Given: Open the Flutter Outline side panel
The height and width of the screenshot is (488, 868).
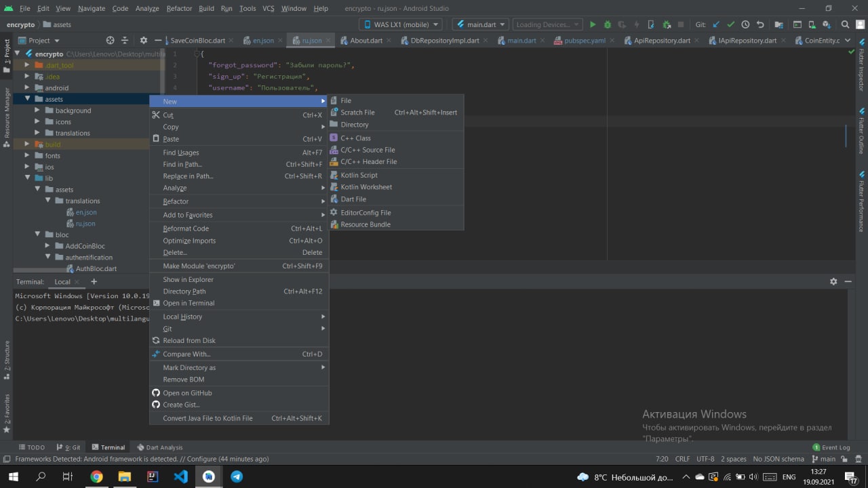Looking at the screenshot, I should [x=861, y=130].
